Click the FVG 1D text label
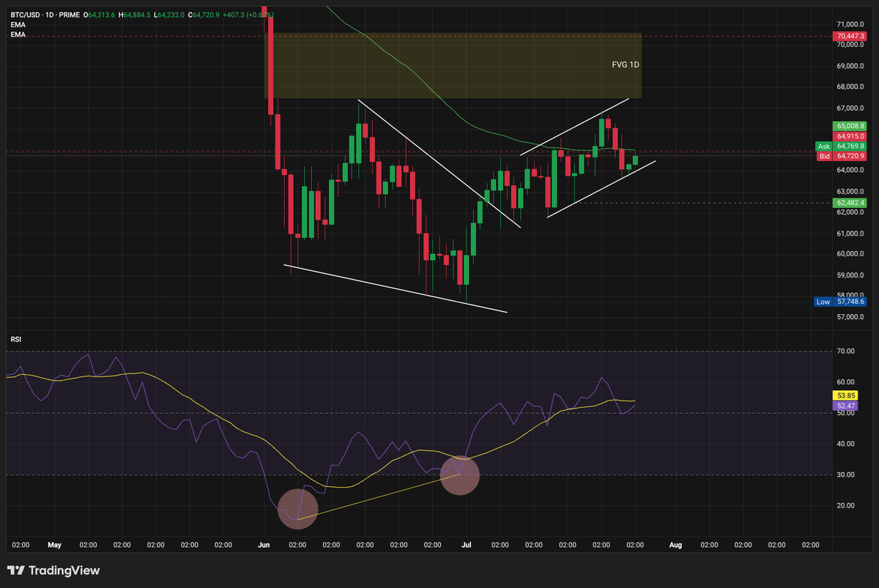 [x=626, y=64]
